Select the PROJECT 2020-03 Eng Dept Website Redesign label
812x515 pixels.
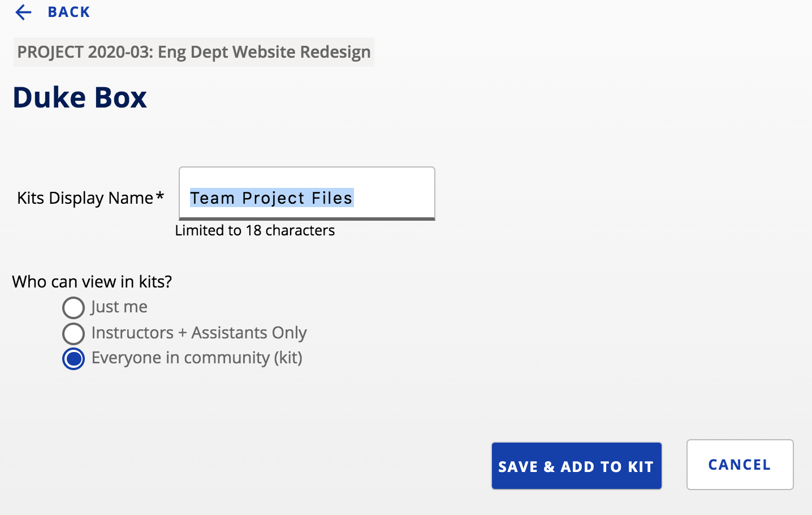tap(194, 52)
